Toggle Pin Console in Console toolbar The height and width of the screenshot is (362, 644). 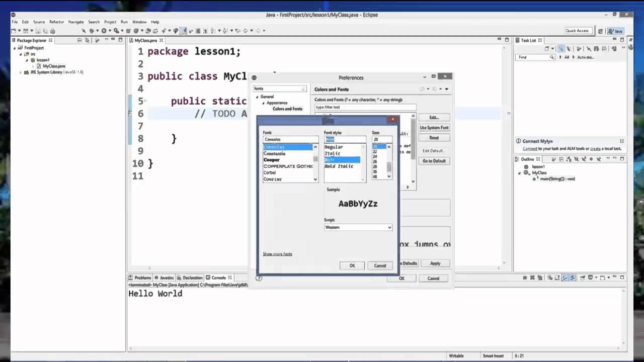582,278
